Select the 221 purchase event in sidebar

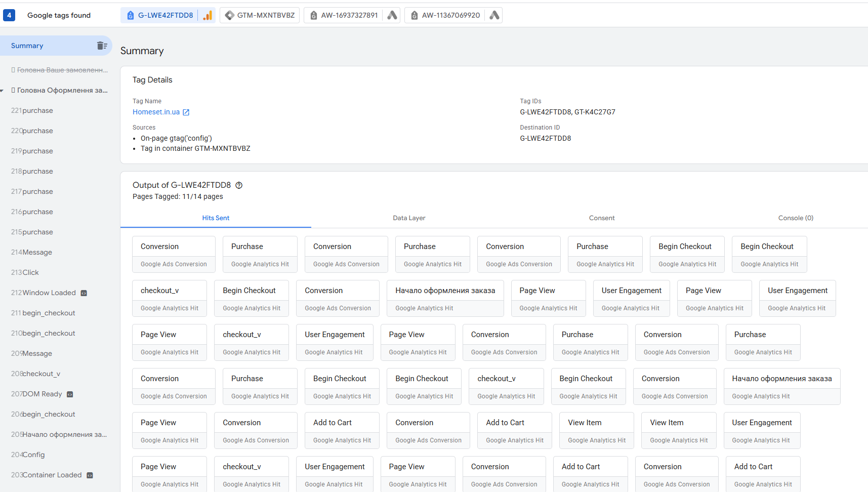(x=32, y=110)
